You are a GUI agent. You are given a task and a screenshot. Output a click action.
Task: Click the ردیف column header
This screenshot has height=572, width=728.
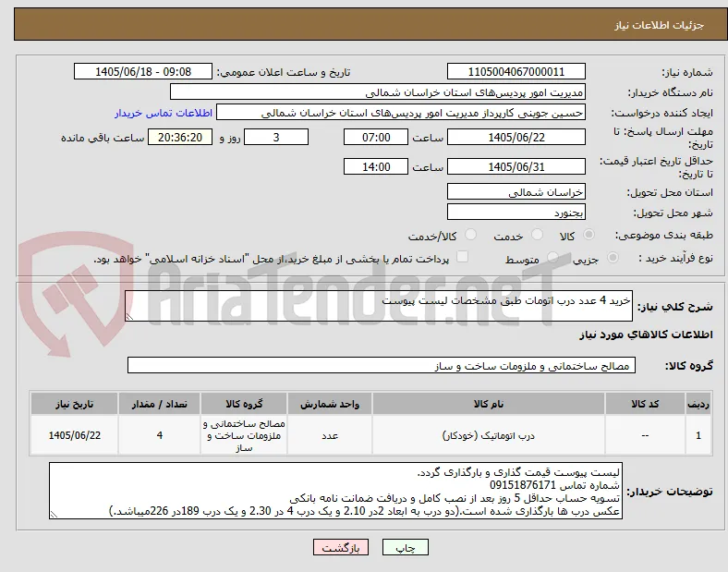click(698, 404)
